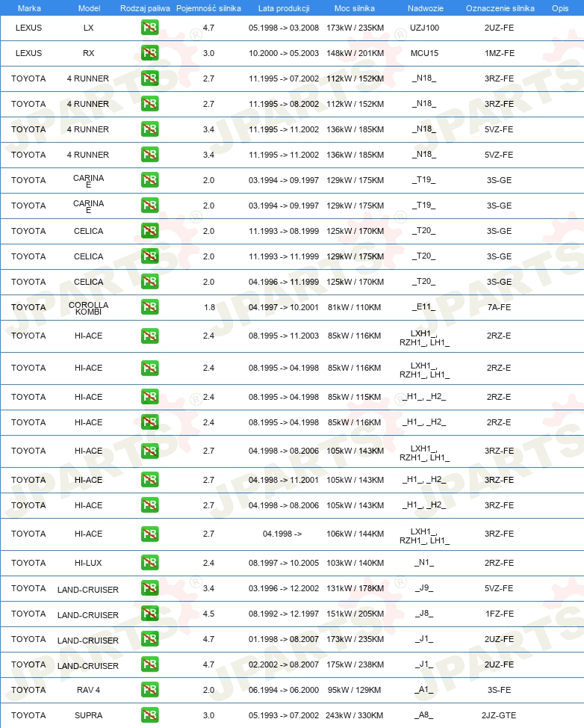Click the _J8_ body code cell

[x=424, y=614]
